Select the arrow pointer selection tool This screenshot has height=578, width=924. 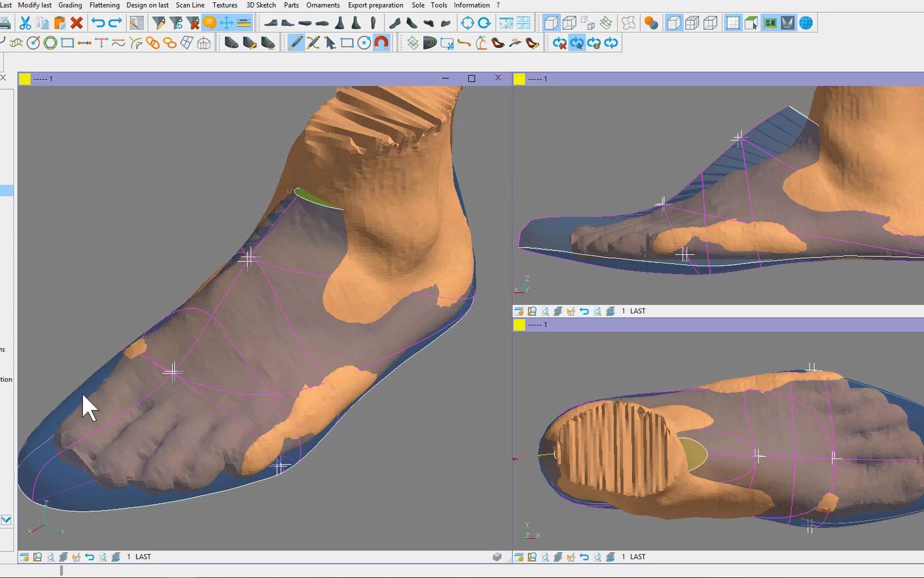330,43
